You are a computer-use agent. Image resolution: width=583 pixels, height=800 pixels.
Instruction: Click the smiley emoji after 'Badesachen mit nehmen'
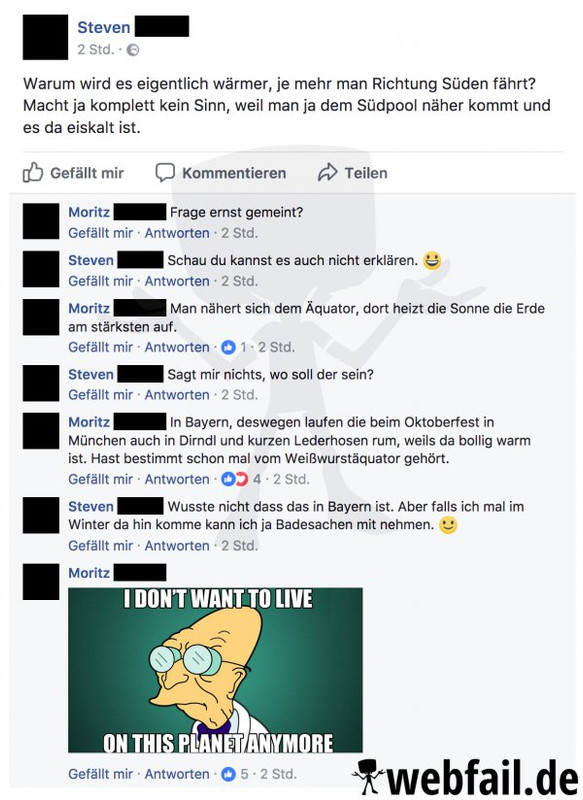(x=448, y=525)
